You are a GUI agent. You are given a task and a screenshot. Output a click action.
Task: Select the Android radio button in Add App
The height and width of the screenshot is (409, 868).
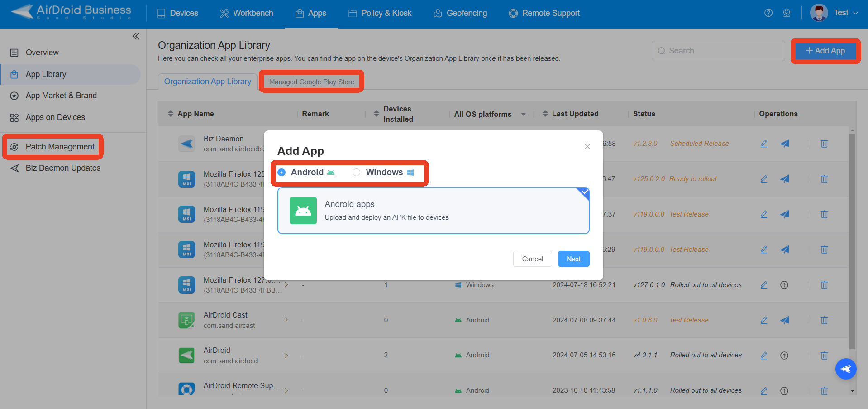pos(281,172)
